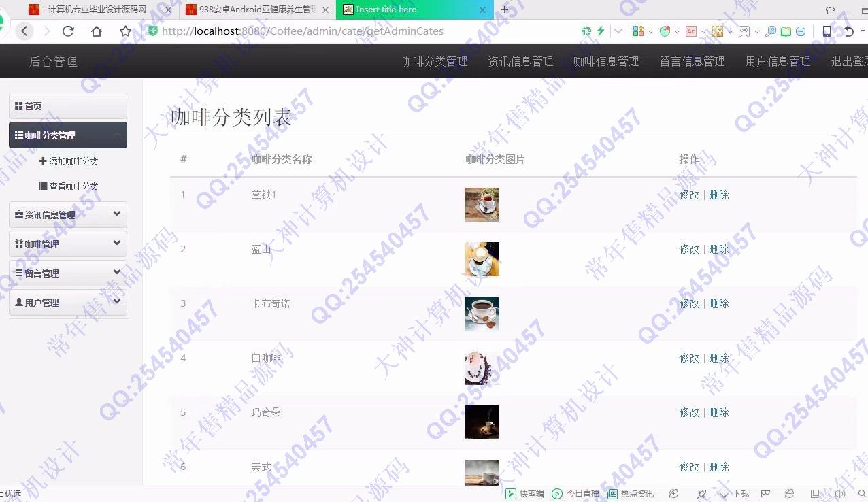The width and height of the screenshot is (868, 502).
Task: Go to 首页 in the sidebar
Action: [x=68, y=106]
